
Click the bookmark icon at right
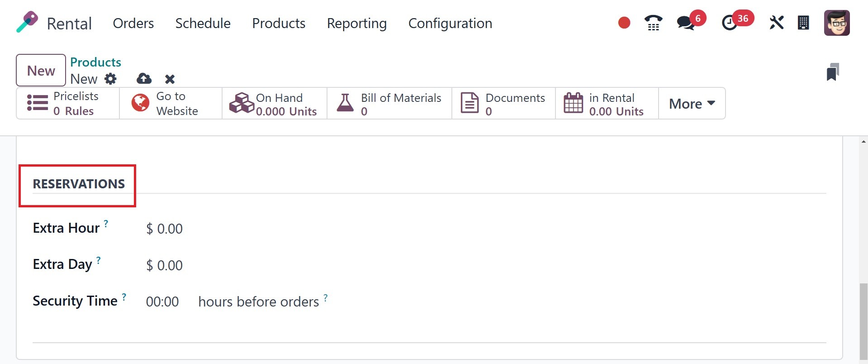(x=833, y=72)
